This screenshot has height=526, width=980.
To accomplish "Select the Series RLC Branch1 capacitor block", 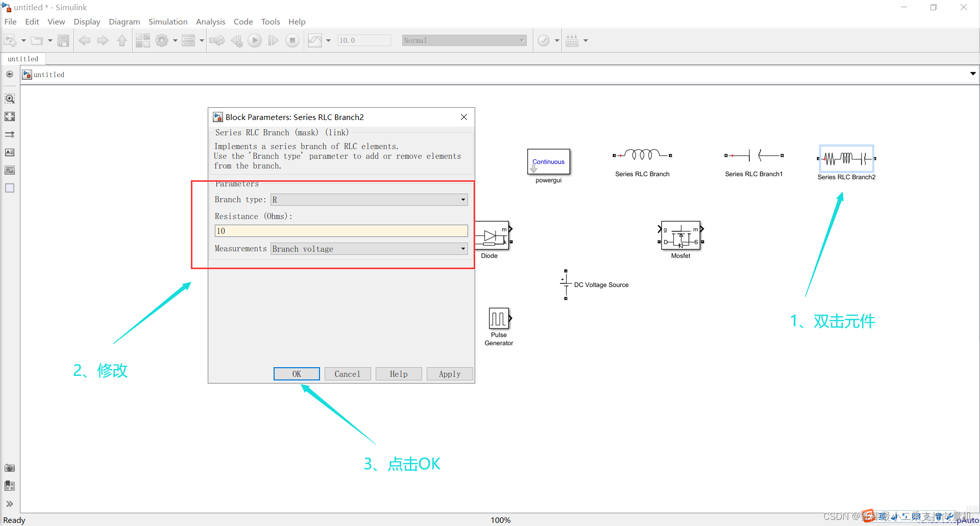I will click(754, 155).
